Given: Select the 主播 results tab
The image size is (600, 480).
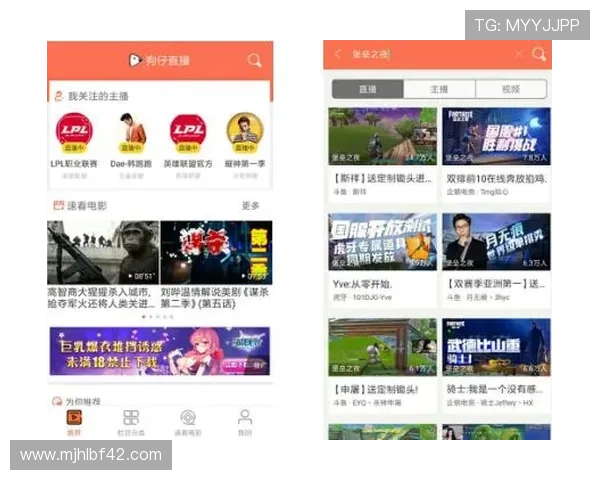Looking at the screenshot, I should click(x=439, y=89).
